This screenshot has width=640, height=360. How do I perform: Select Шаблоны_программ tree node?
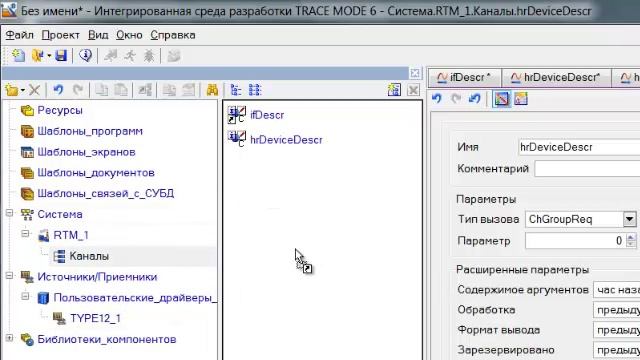coord(90,131)
